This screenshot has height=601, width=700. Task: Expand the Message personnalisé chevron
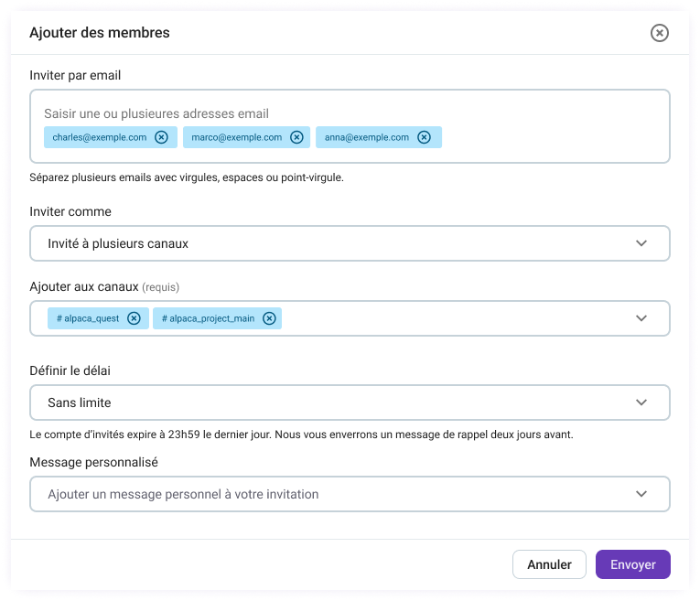pos(641,494)
